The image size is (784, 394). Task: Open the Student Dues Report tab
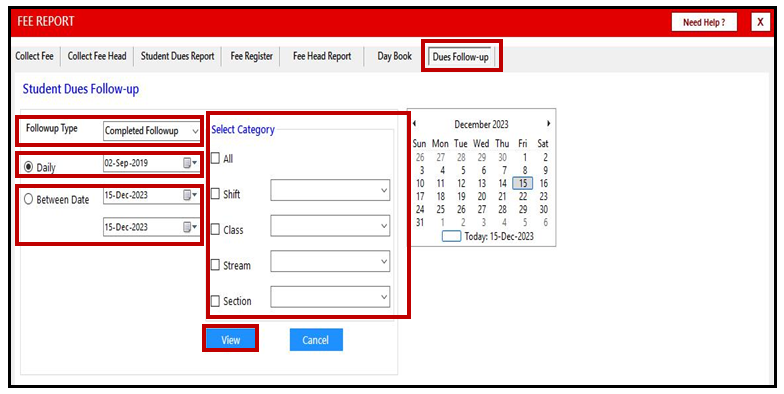coord(178,56)
